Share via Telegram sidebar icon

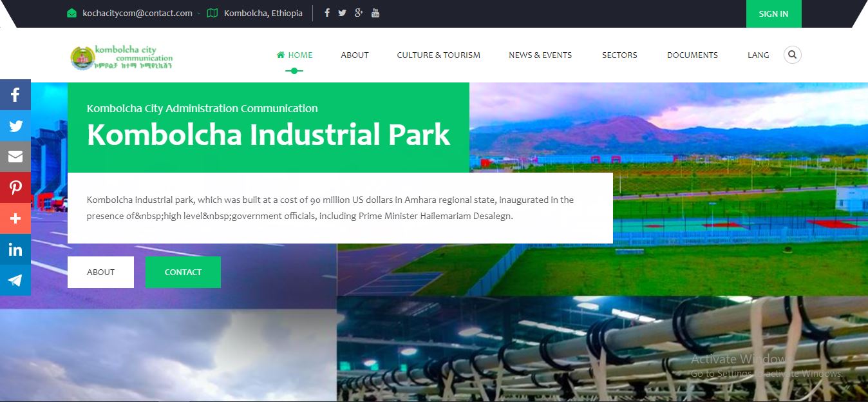click(15, 280)
